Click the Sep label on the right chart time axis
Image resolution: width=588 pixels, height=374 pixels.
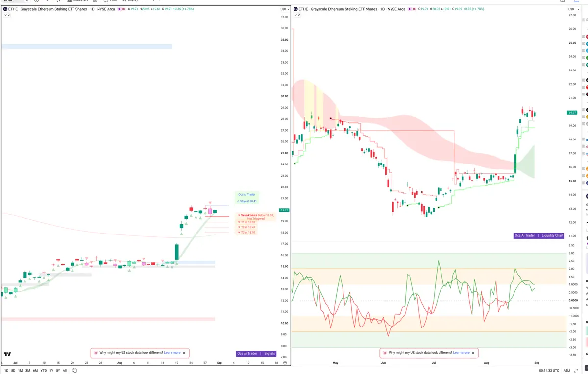tap(537, 363)
